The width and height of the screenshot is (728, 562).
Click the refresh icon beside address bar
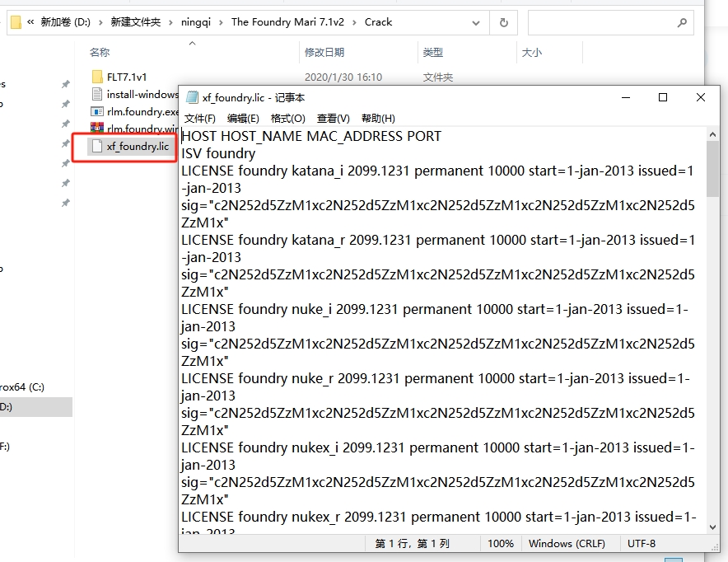click(x=503, y=22)
